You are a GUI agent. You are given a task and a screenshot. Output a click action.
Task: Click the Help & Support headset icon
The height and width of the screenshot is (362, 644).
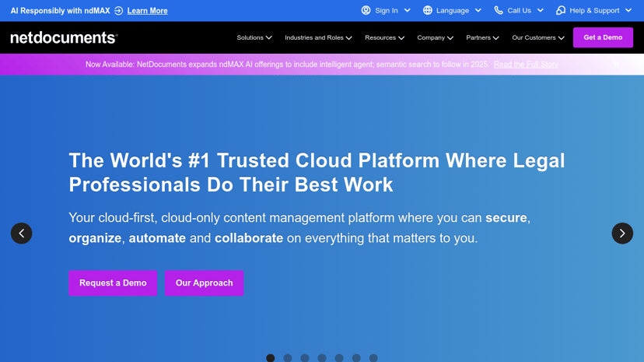tap(561, 10)
